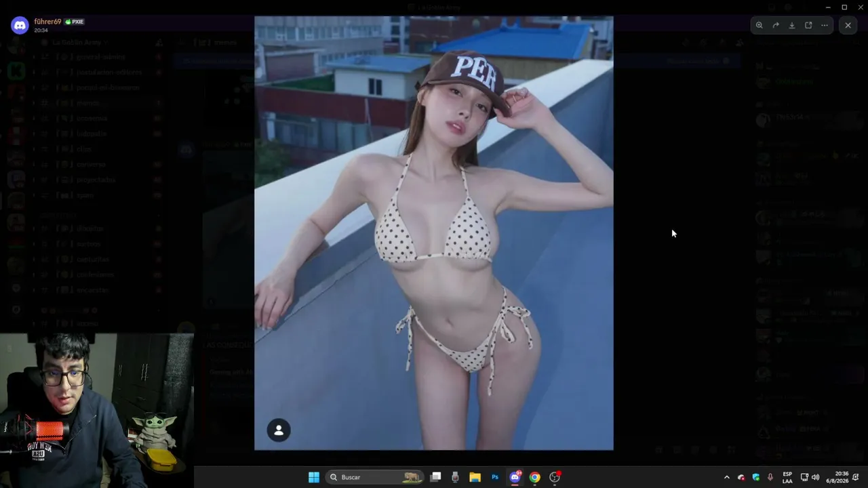Click the OBS Studio taskbar icon

coord(555,477)
